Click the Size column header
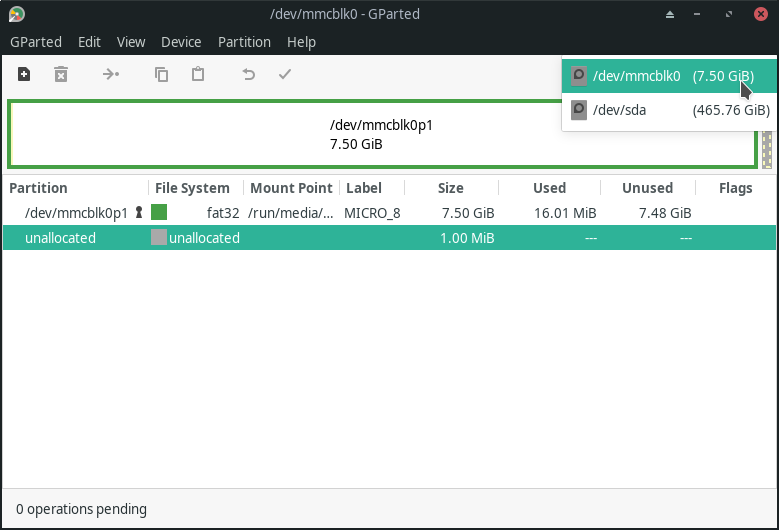 (x=451, y=188)
